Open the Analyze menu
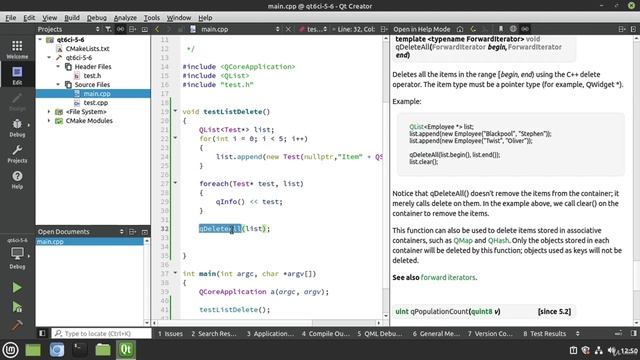 click(125, 18)
